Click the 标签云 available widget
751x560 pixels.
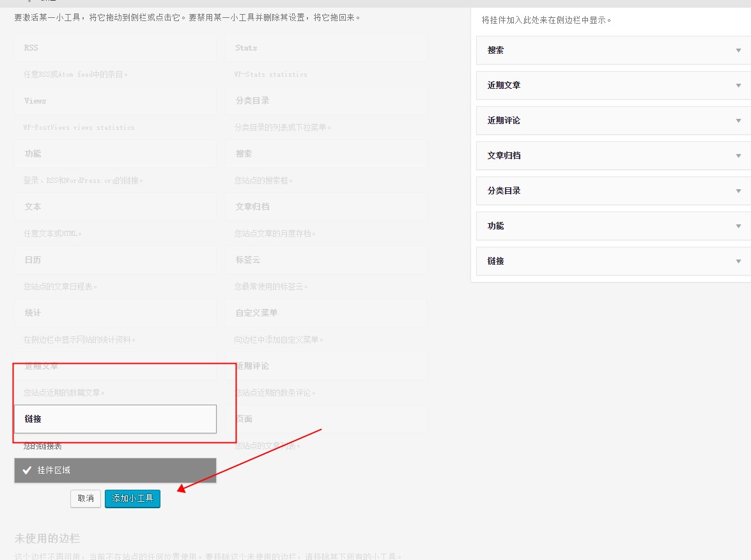[x=326, y=260]
